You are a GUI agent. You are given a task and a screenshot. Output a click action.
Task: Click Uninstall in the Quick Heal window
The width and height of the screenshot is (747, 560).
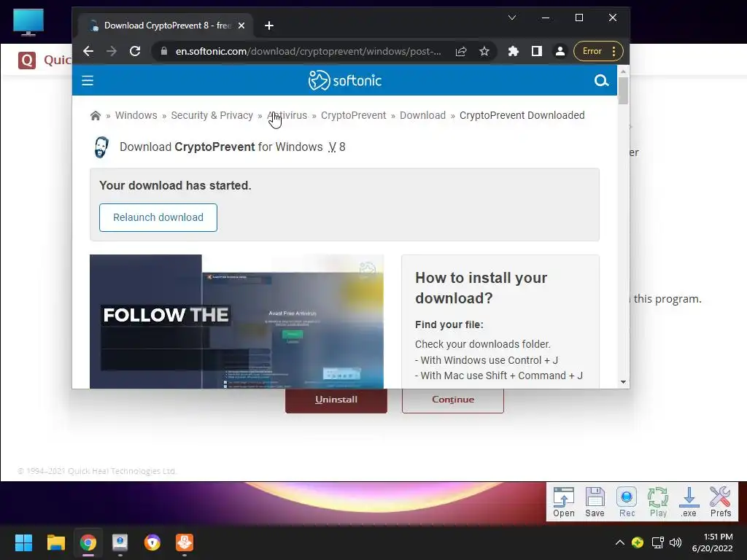(336, 400)
